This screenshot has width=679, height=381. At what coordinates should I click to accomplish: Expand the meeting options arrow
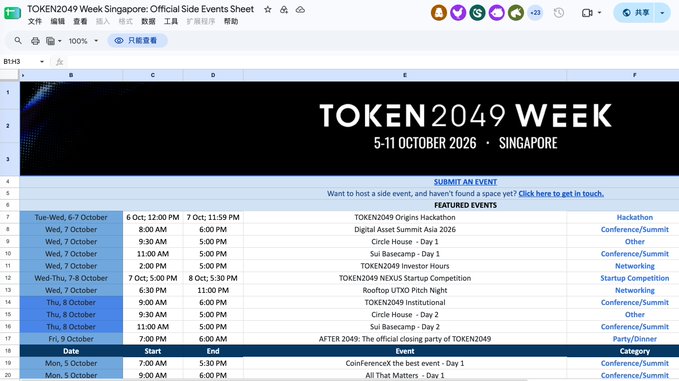[600, 13]
